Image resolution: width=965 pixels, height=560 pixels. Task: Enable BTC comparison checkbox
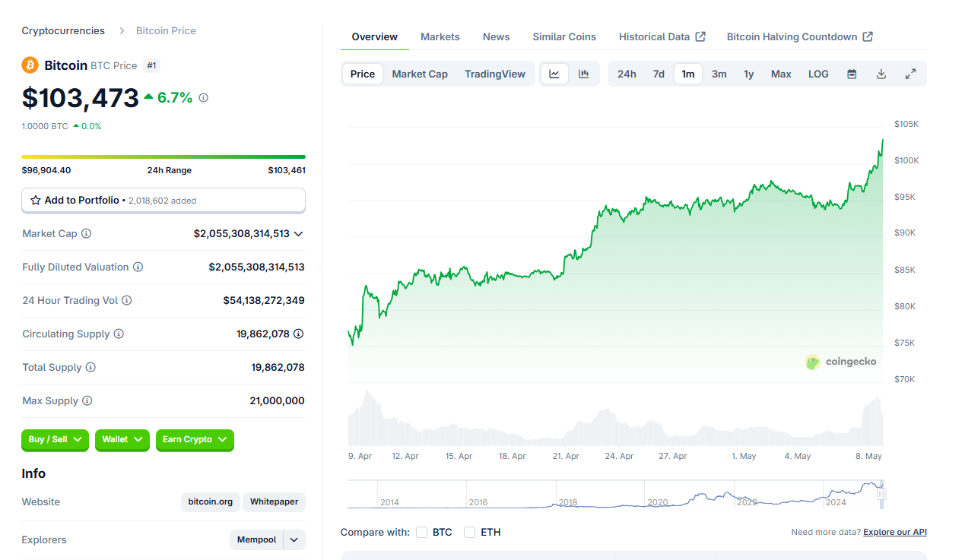click(x=421, y=532)
